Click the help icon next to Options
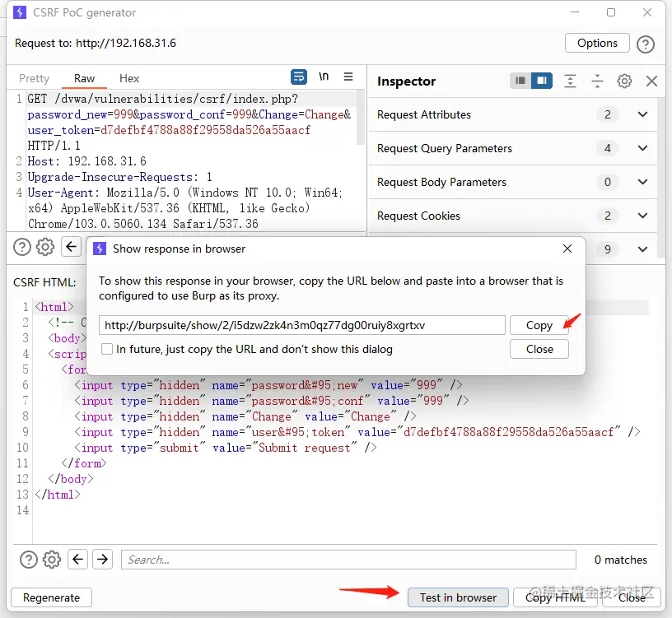This screenshot has height=618, width=672. coord(645,44)
